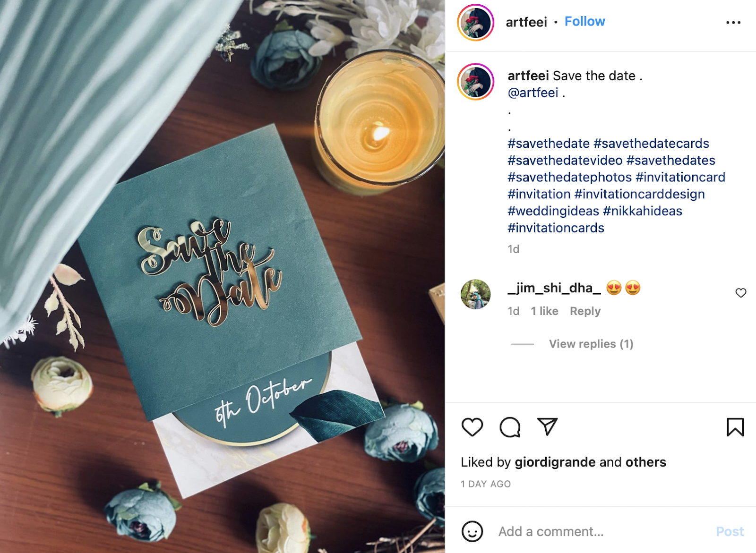756x553 pixels.
Task: Save post with bookmark icon
Action: coord(735,427)
